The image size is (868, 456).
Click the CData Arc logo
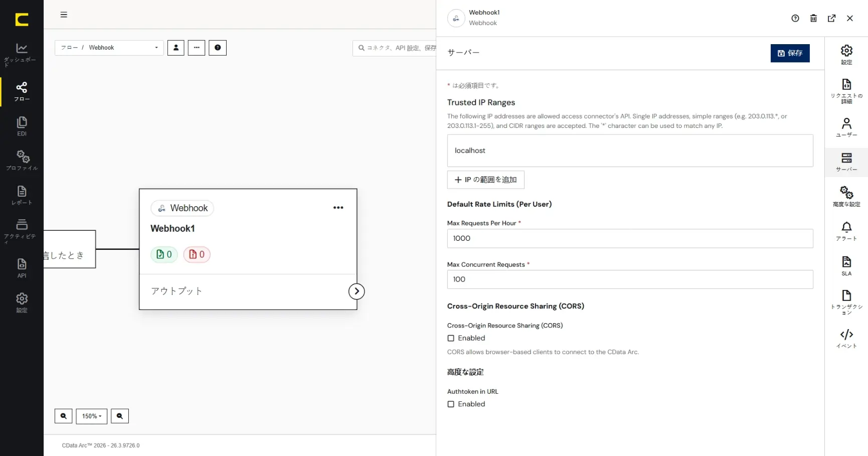[x=22, y=20]
